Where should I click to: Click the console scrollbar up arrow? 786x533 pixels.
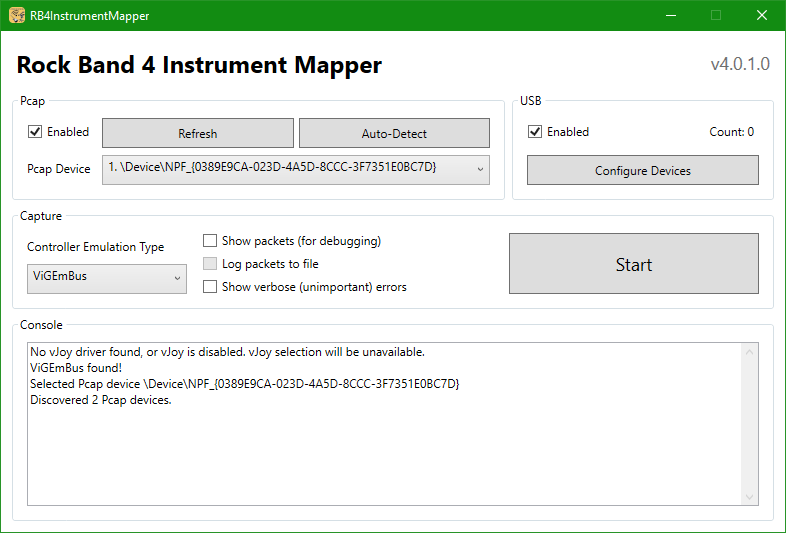coord(749,352)
